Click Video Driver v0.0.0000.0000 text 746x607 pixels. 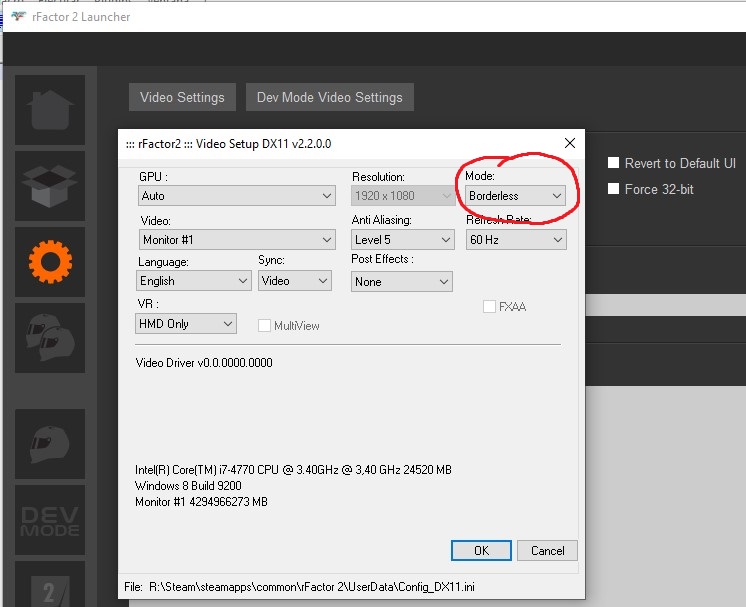(204, 363)
